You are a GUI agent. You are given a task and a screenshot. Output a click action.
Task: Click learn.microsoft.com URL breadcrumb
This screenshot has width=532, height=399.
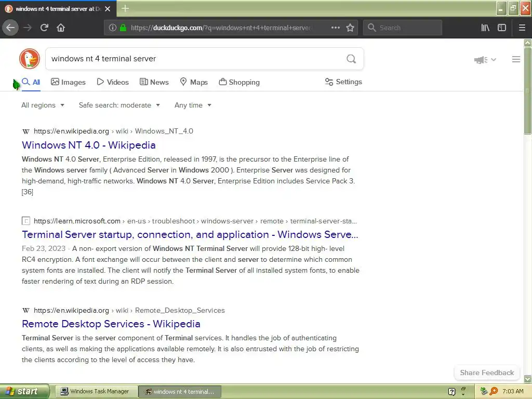click(x=195, y=221)
